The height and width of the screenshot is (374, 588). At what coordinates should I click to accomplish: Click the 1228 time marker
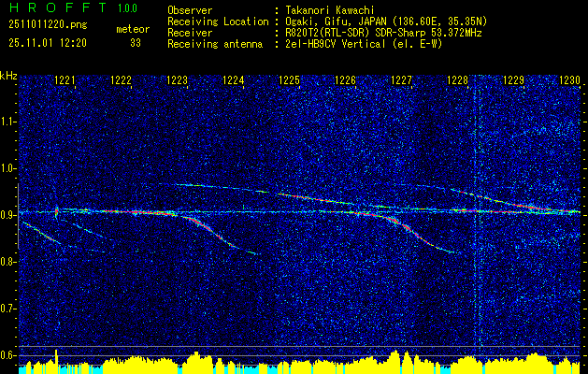click(458, 79)
